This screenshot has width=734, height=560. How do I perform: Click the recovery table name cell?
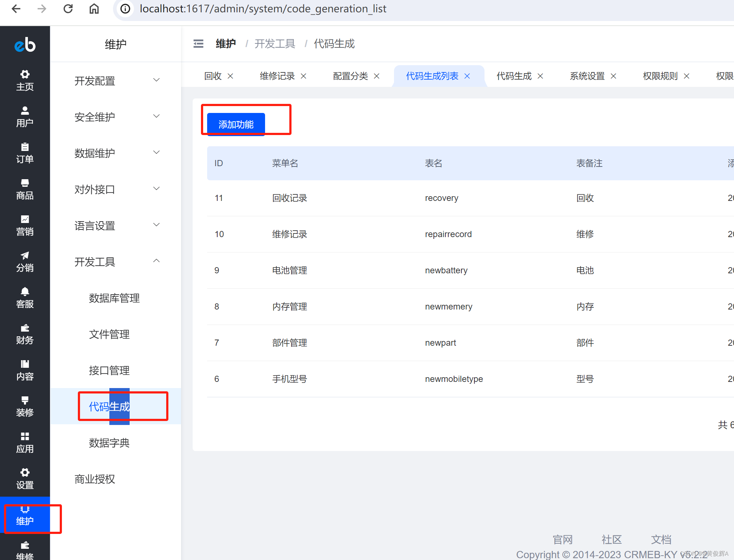pyautogui.click(x=441, y=198)
